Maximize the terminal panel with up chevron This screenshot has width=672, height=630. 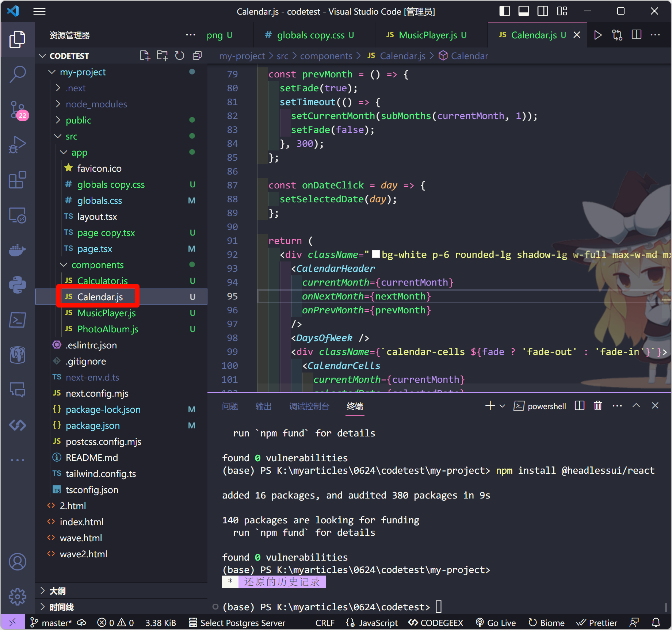tap(636, 406)
